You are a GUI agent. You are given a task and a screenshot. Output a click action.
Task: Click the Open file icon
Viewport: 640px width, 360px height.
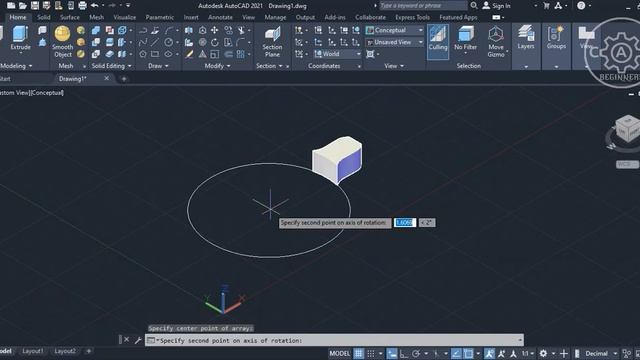tap(23, 5)
